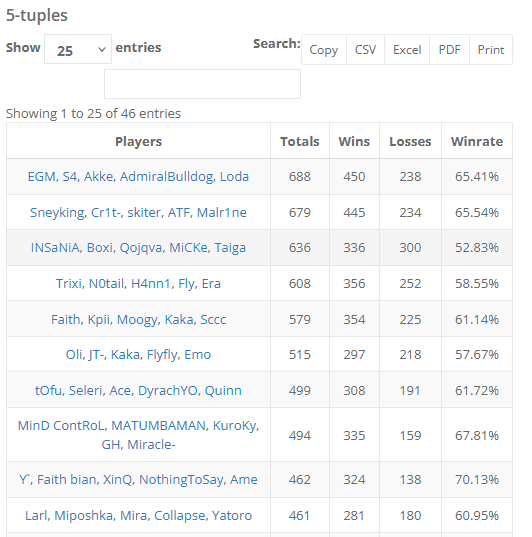532x537 pixels.
Task: Sort by the Totals column header
Action: point(300,141)
